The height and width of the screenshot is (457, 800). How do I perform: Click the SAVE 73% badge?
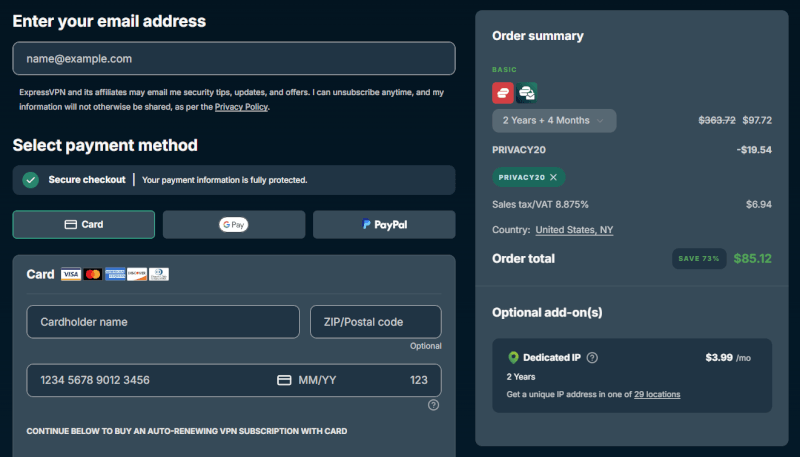pos(699,259)
